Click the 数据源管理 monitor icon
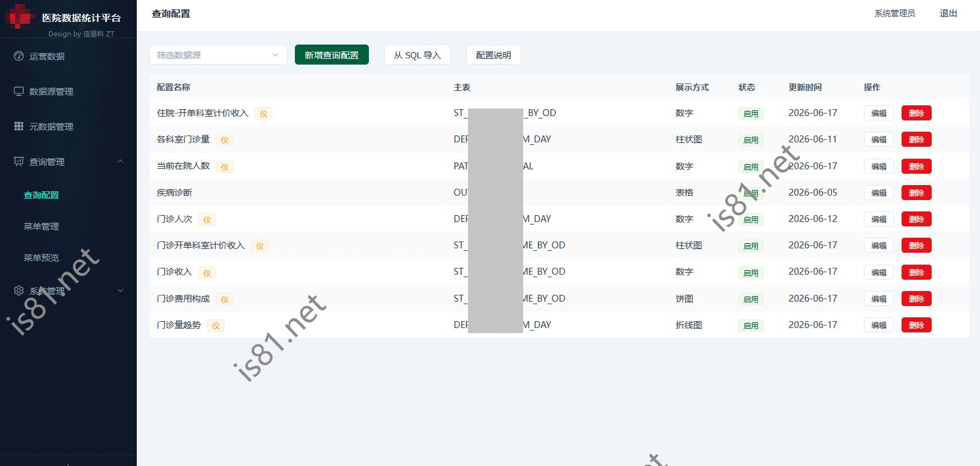 pyautogui.click(x=19, y=91)
